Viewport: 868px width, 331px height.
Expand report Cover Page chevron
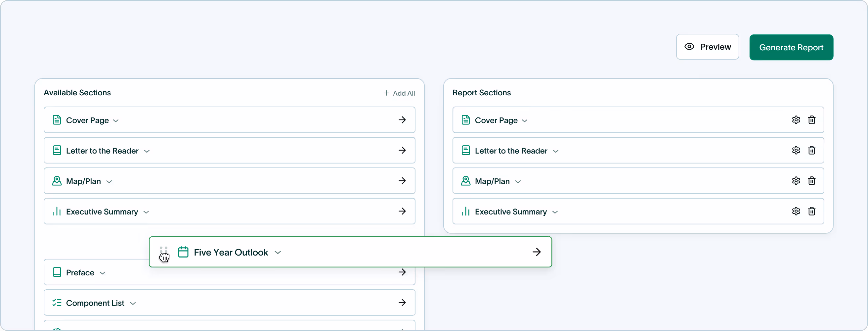pyautogui.click(x=524, y=121)
